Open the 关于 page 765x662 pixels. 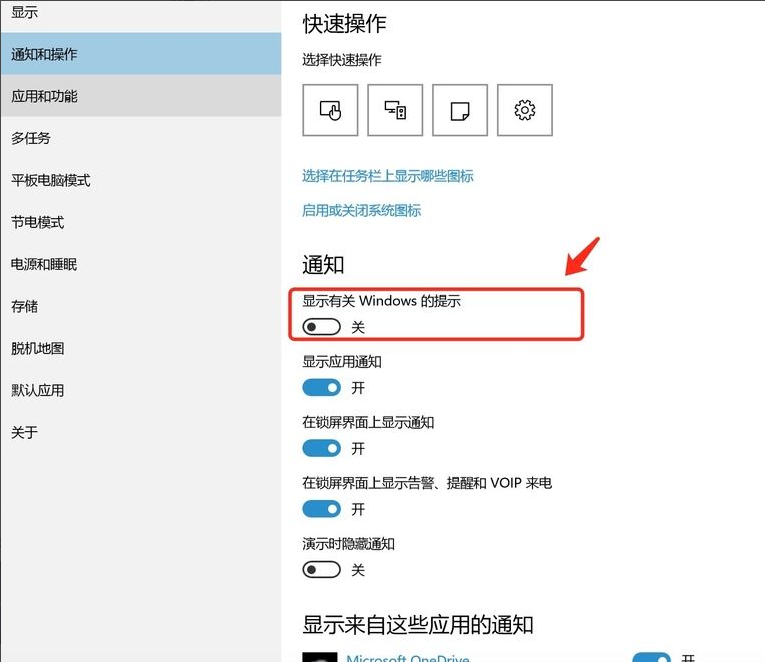[25, 432]
